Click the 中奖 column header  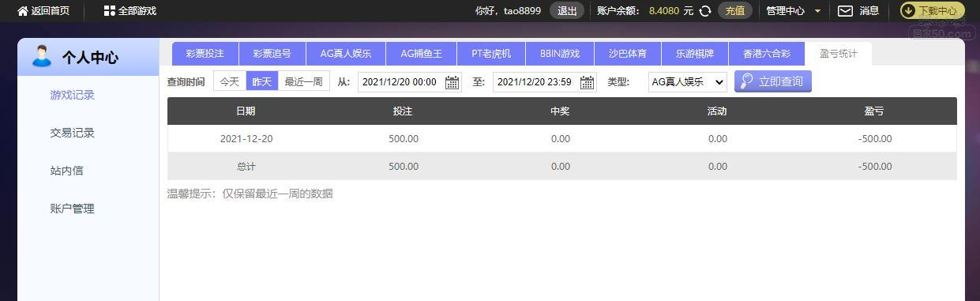pyautogui.click(x=560, y=111)
